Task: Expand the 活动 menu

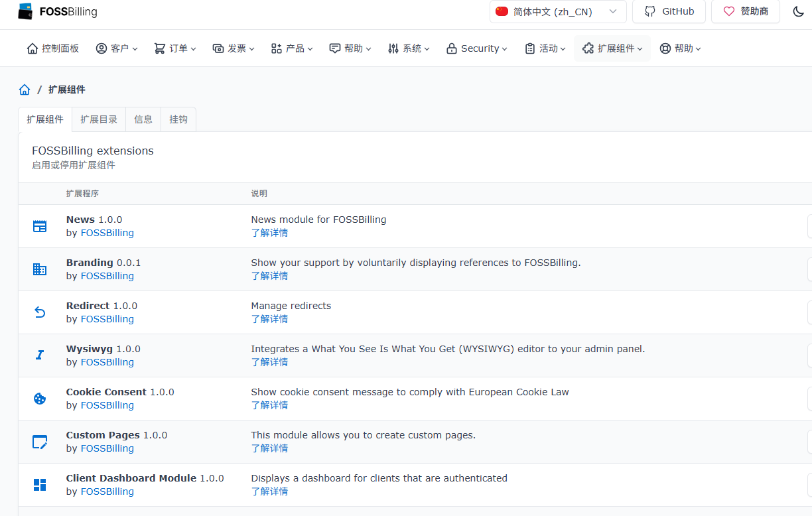Action: tap(545, 48)
